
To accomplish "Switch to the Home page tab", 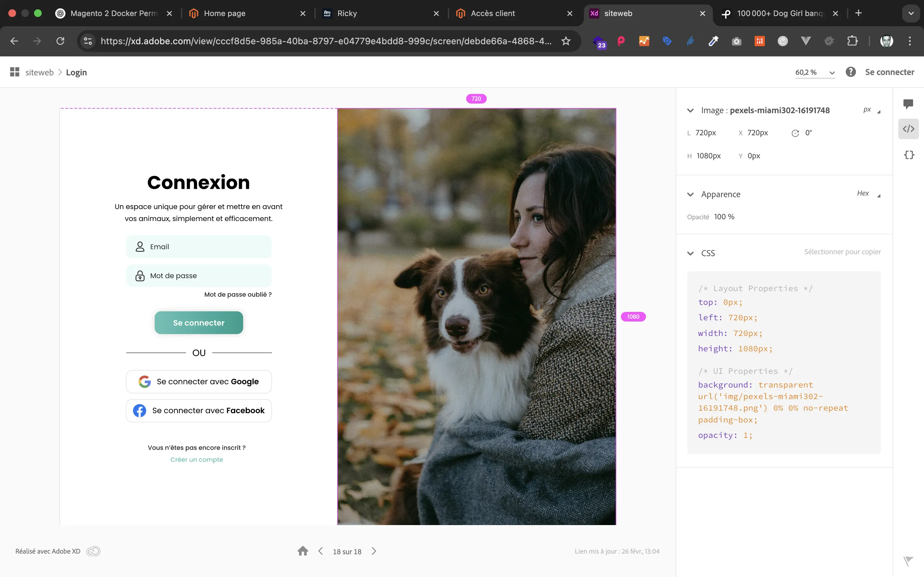I will click(x=225, y=13).
